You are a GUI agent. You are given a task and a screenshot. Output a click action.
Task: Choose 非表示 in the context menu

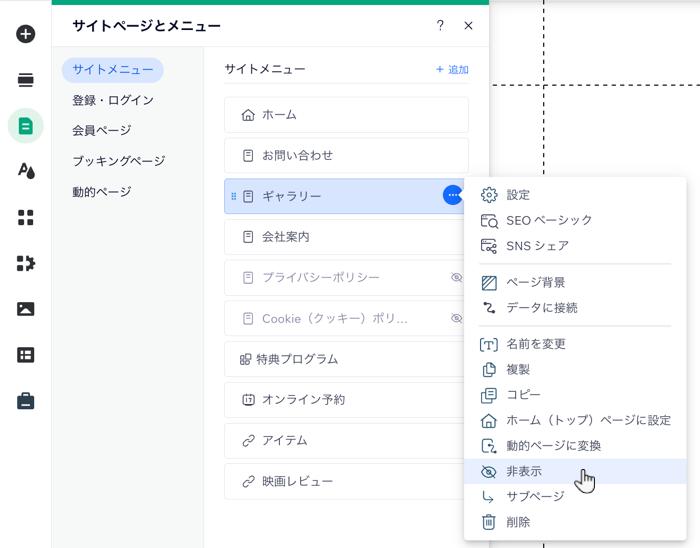click(575, 471)
